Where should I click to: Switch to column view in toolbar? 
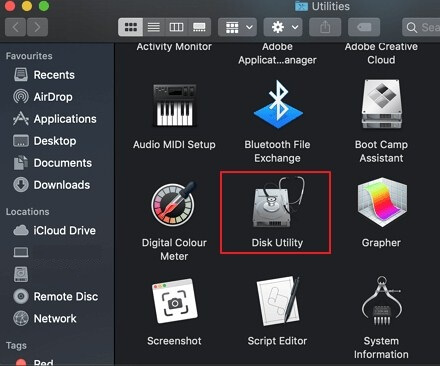176,27
